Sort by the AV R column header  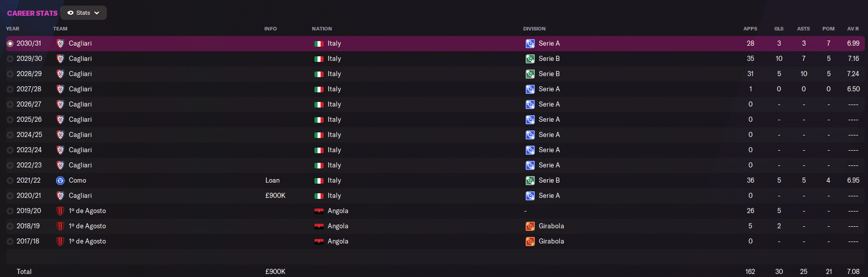click(853, 29)
